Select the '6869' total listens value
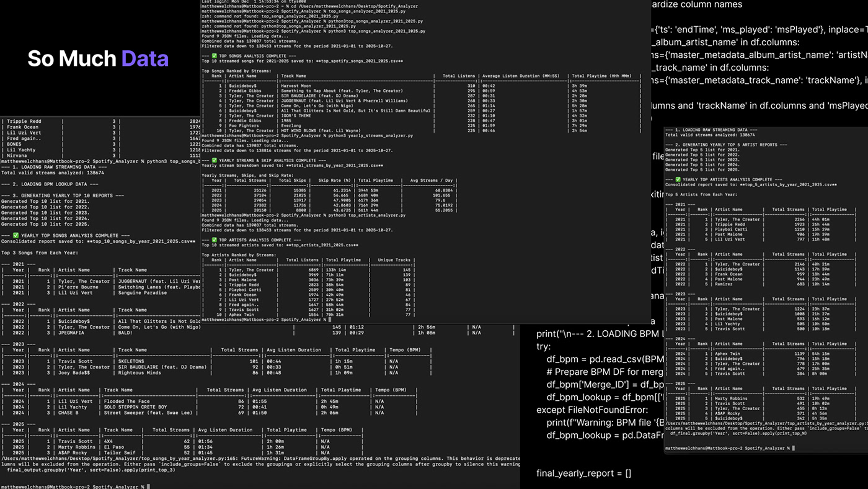The image size is (868, 489). pos(314,270)
